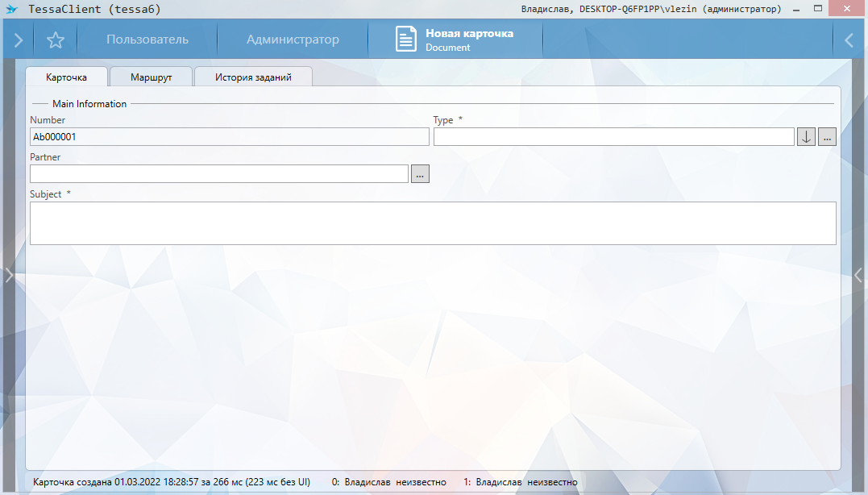The width and height of the screenshot is (868, 495).
Task: Open the right side panel edge arrow
Action: point(858,275)
